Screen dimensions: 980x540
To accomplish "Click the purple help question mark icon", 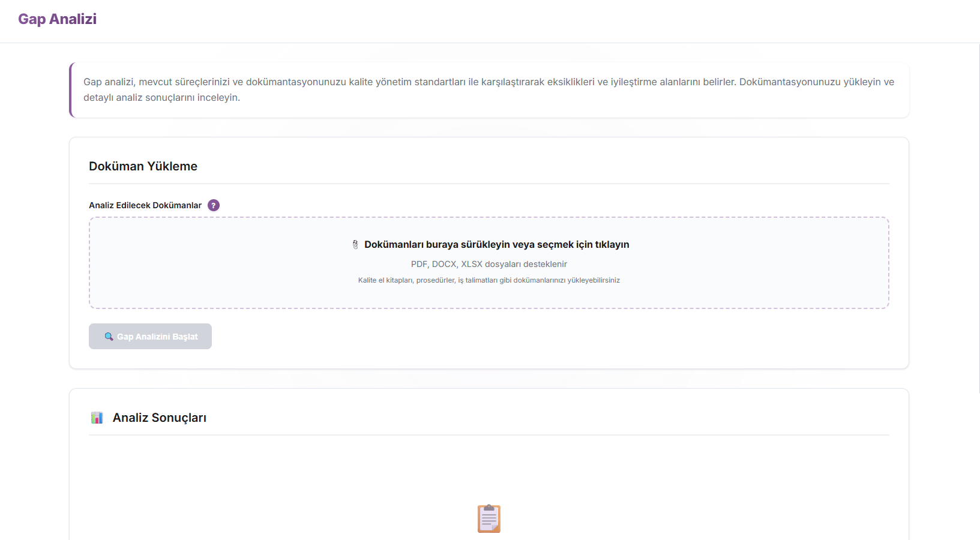I will (x=214, y=205).
